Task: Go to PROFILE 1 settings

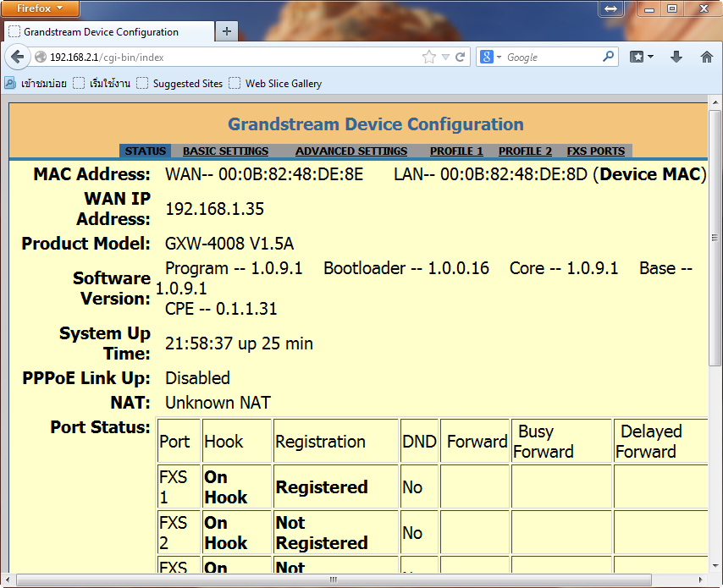Action: (x=456, y=151)
